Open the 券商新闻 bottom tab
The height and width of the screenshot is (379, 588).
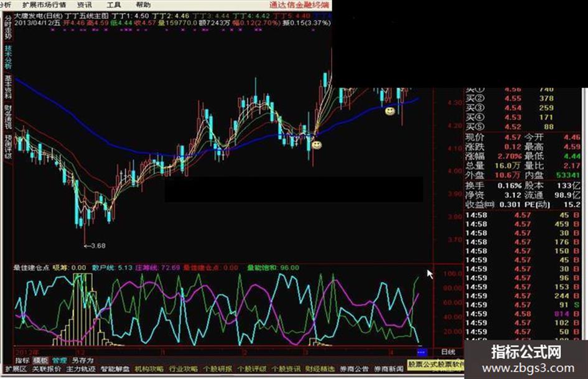point(388,369)
